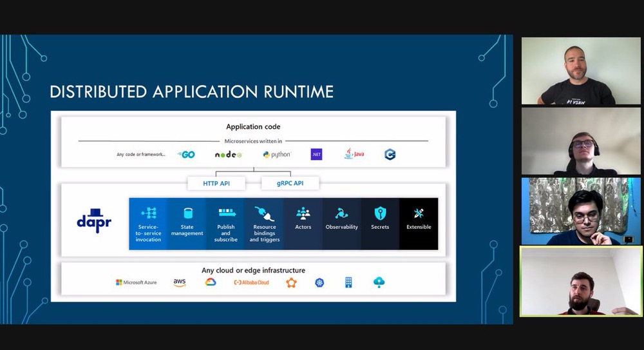644x350 pixels.
Task: Click the on-premises building icon
Action: [348, 282]
